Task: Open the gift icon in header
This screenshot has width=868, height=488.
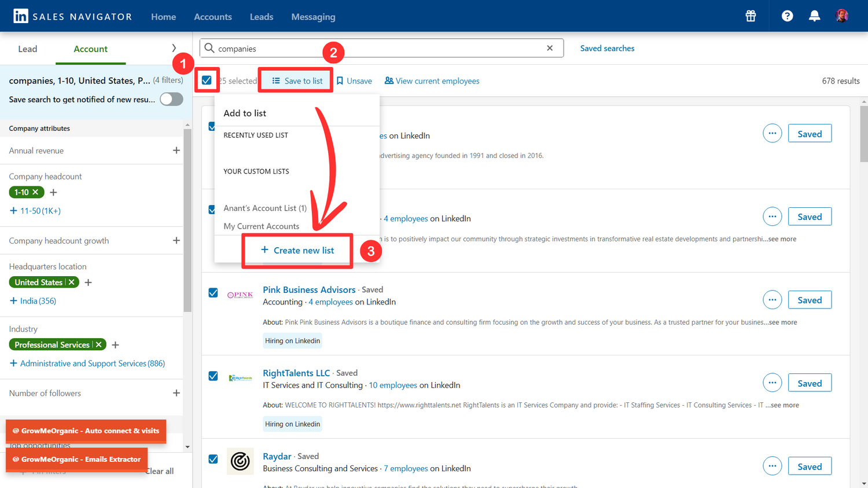Action: coord(751,16)
